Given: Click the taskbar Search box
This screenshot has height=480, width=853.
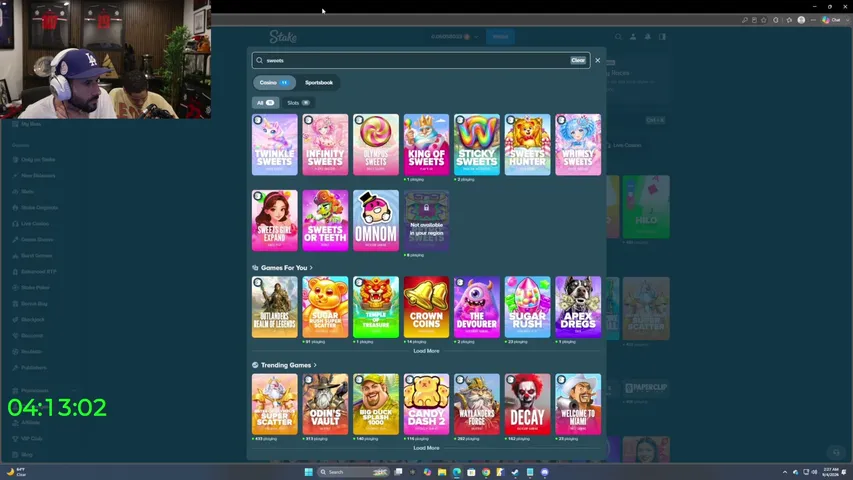Looking at the screenshot, I should click(x=353, y=472).
